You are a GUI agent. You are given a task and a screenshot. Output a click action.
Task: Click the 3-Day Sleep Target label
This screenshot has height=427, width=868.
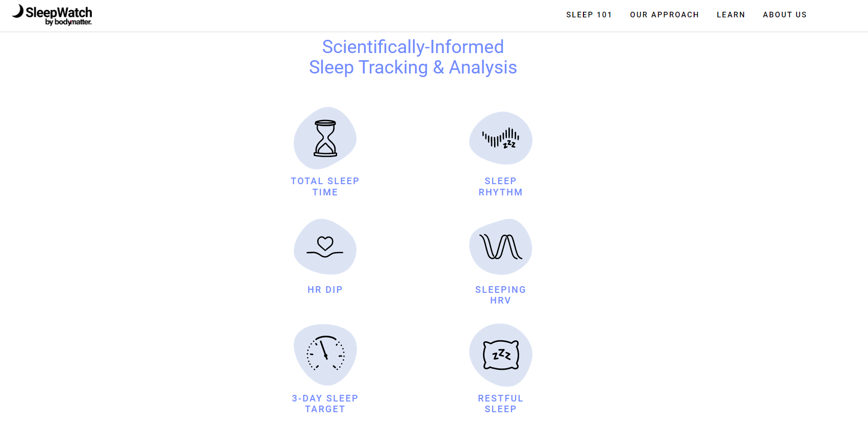pyautogui.click(x=325, y=404)
